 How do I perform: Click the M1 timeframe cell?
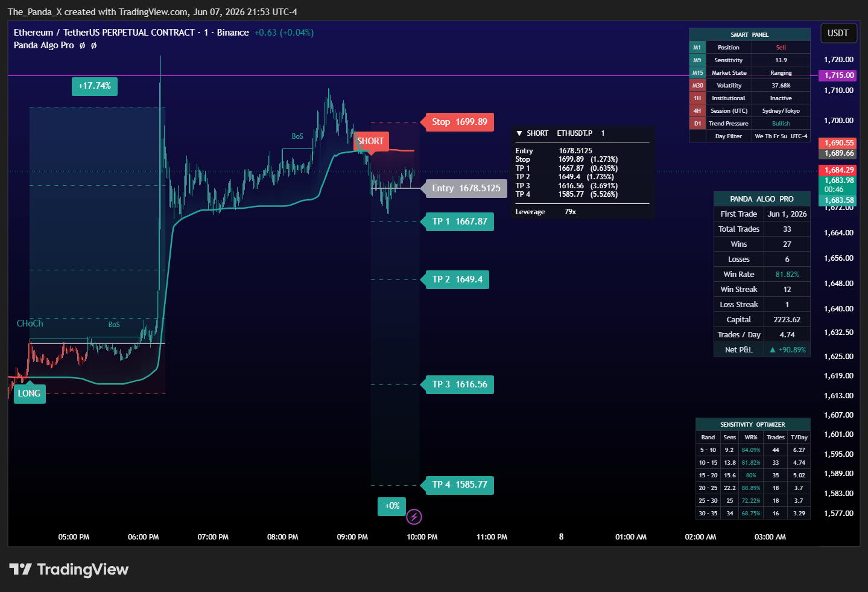(x=697, y=48)
